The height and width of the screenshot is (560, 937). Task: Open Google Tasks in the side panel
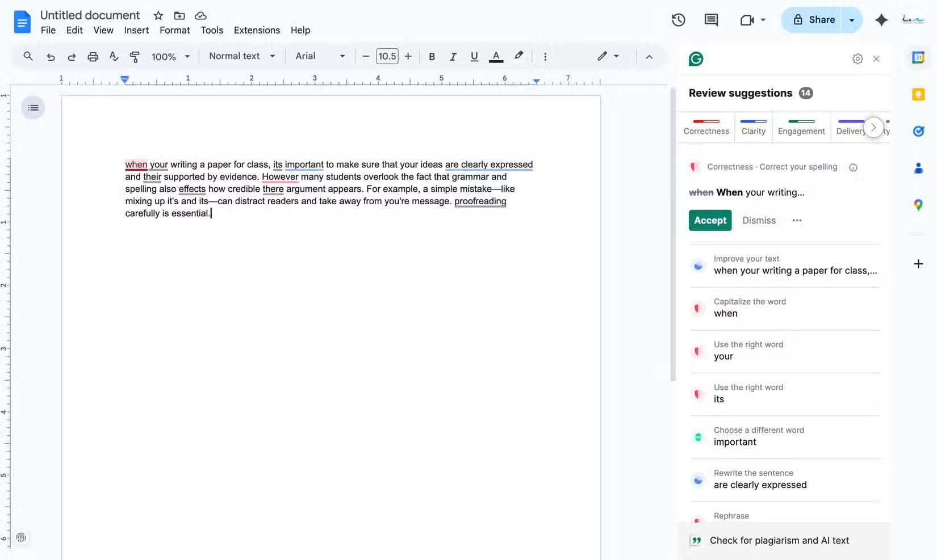coord(918,131)
